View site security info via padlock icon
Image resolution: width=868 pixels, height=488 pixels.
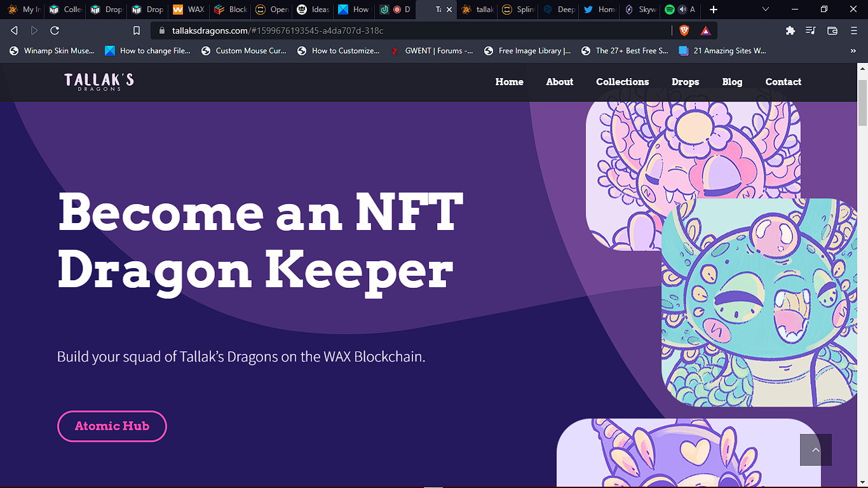[x=161, y=30]
